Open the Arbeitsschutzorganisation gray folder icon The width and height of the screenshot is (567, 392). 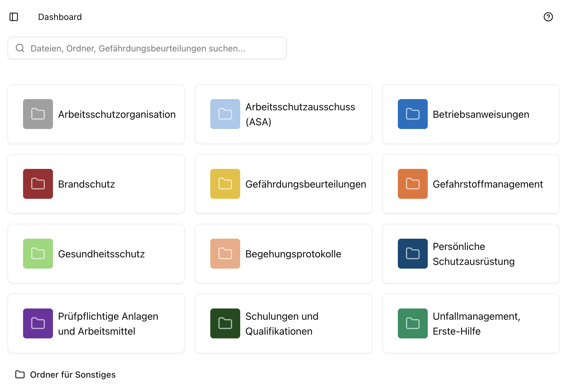[38, 114]
